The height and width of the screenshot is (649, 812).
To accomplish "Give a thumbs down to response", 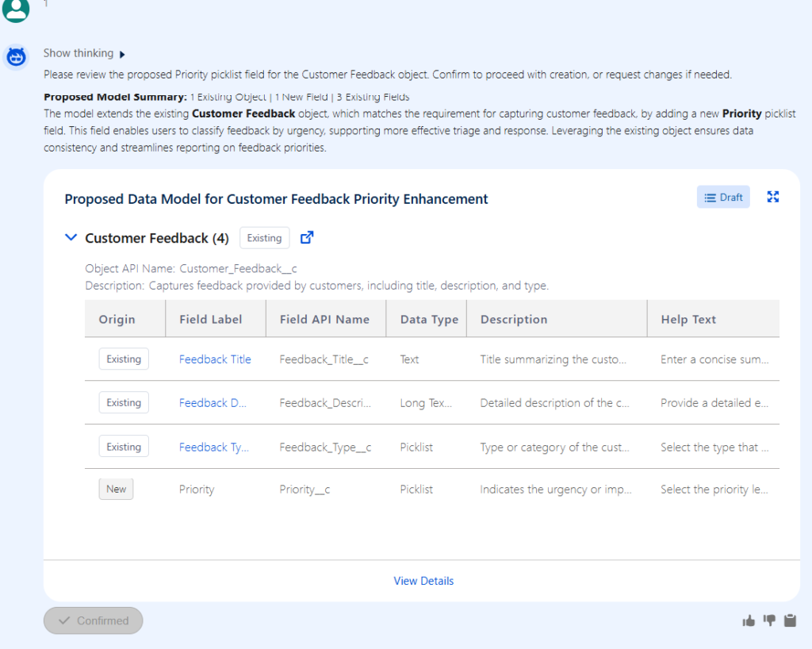I will (x=769, y=620).
